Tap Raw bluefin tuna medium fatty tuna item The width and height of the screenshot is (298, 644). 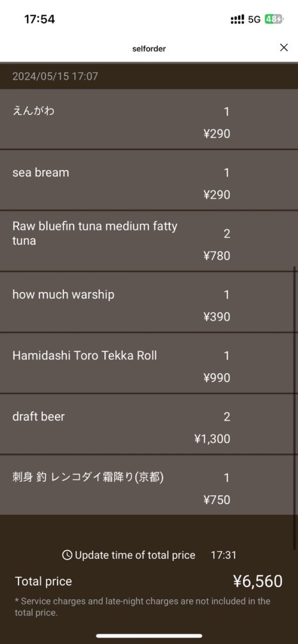click(149, 241)
